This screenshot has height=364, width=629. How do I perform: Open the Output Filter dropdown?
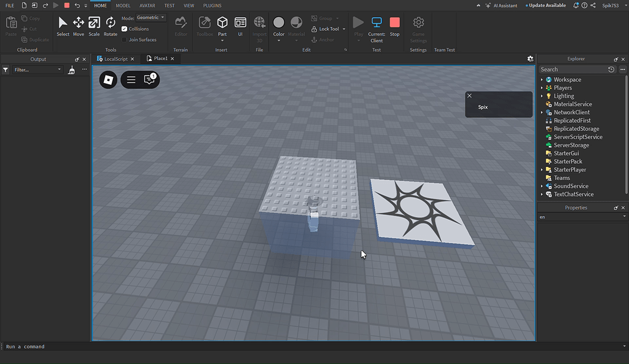tap(37, 70)
